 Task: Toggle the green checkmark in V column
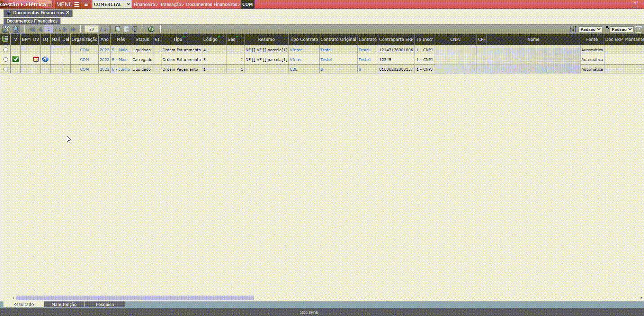[x=16, y=59]
